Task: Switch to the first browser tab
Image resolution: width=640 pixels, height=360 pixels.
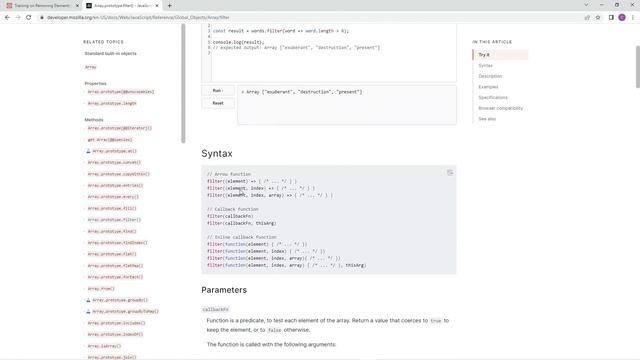Action: 42,6
